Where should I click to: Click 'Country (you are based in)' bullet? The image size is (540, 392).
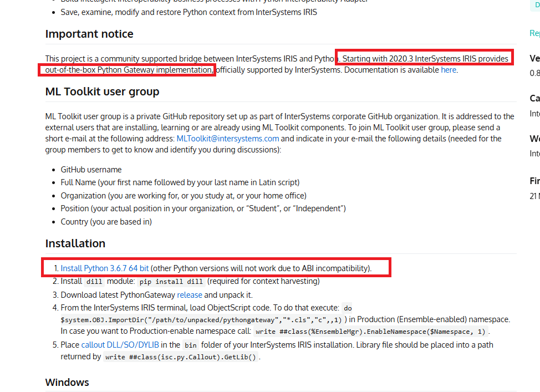pyautogui.click(x=106, y=222)
